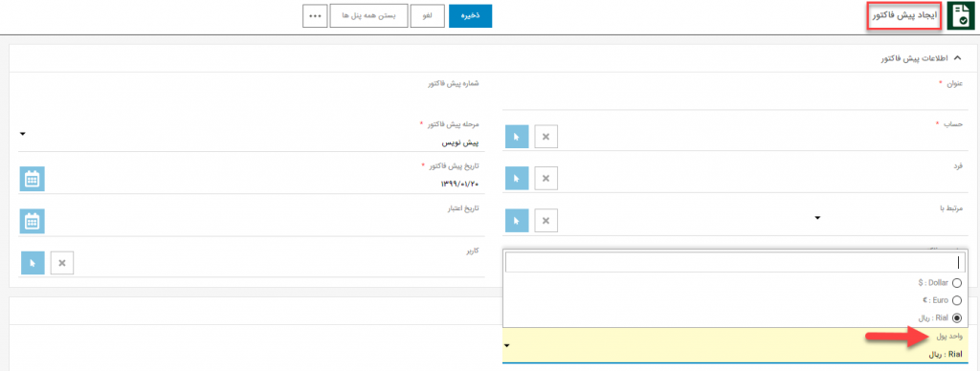This screenshot has width=980, height=371.
Task: Clear the حساب field with X
Action: (546, 137)
